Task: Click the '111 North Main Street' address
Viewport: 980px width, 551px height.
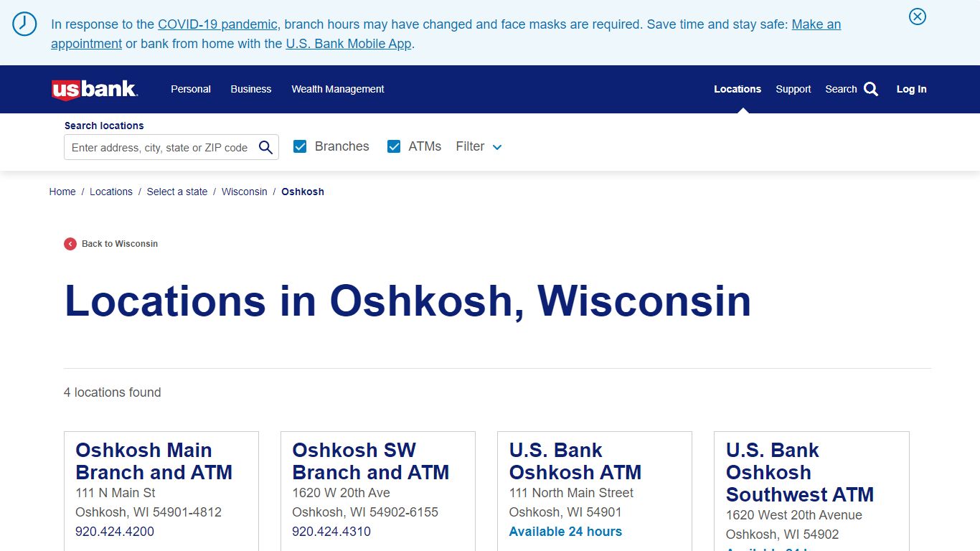Action: (572, 493)
